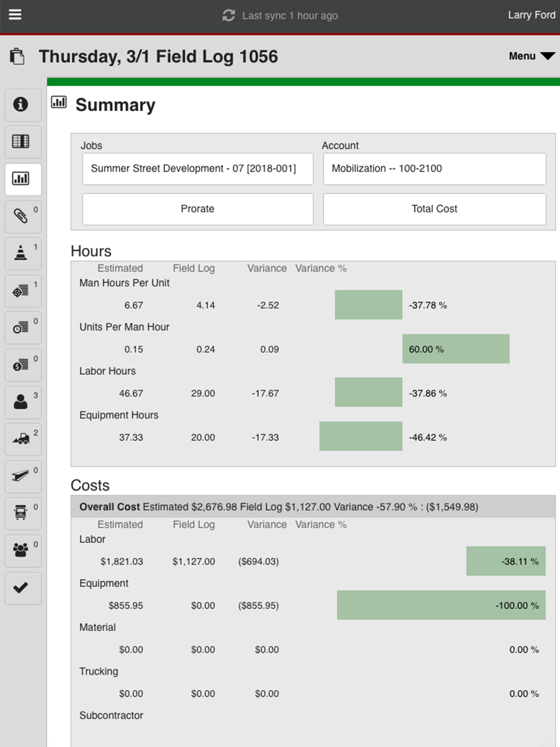Open the hamburger navigation menu
This screenshot has width=560, height=747.
click(15, 14)
